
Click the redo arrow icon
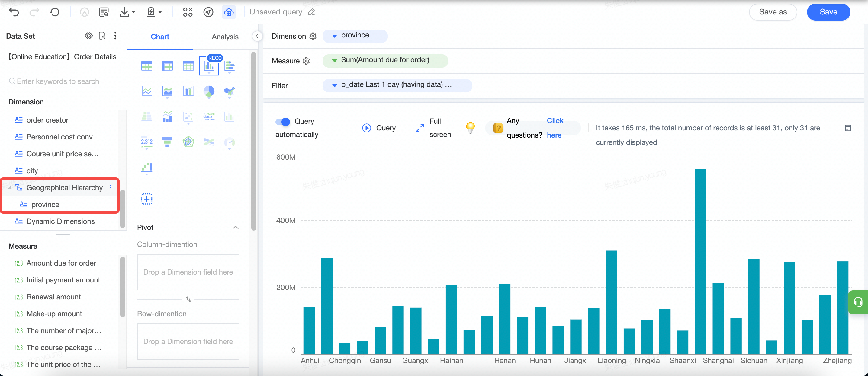point(34,12)
